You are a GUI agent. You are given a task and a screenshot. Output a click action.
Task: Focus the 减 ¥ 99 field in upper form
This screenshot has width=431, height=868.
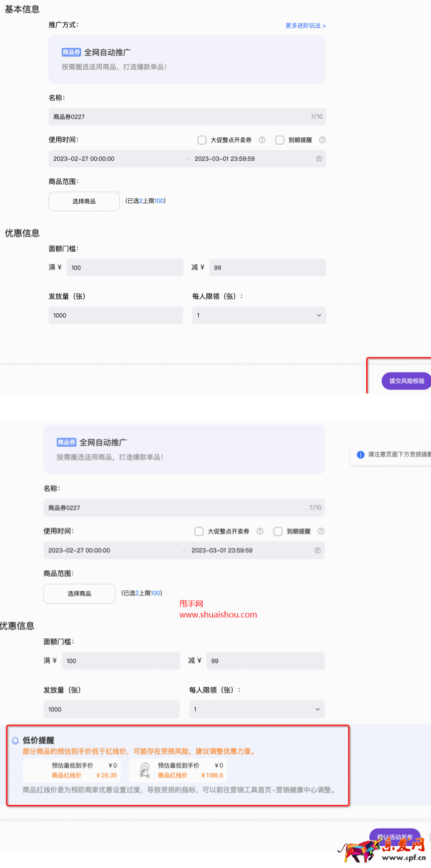tap(268, 267)
